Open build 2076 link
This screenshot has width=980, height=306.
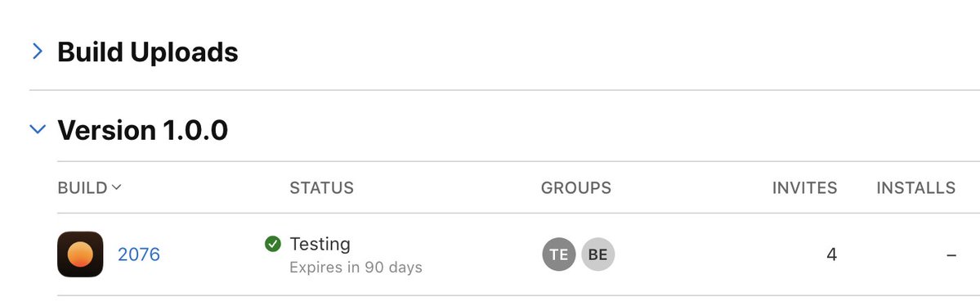139,254
